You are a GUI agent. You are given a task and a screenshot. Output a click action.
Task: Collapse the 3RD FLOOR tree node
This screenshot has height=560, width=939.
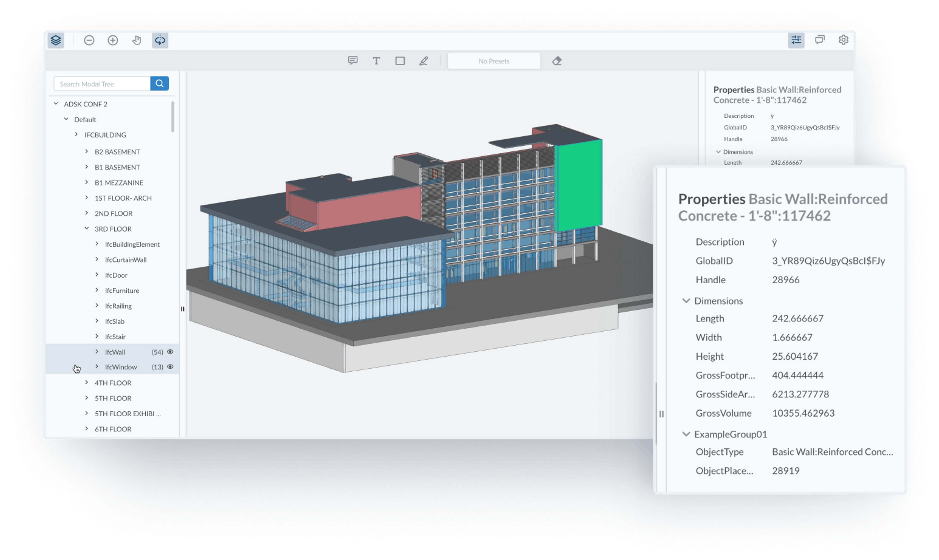coord(87,228)
